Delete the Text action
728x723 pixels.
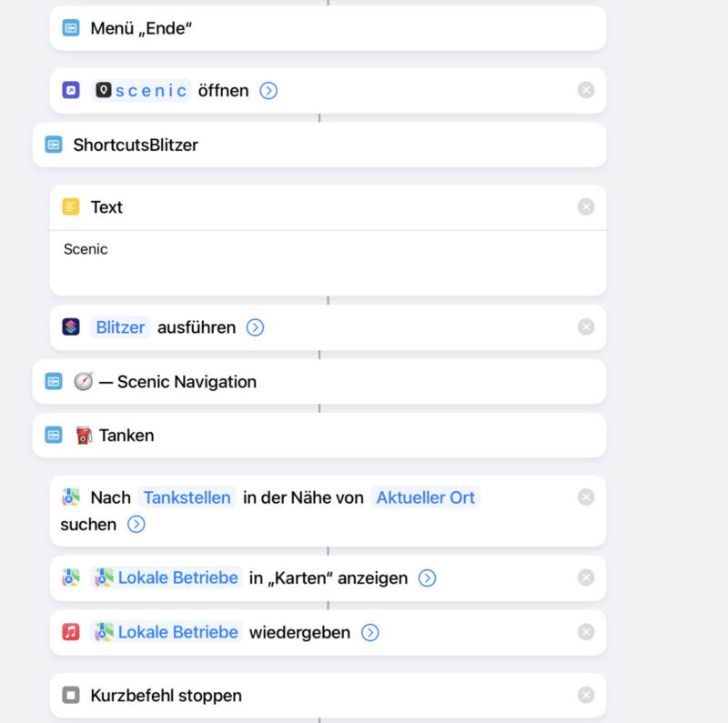(x=586, y=207)
